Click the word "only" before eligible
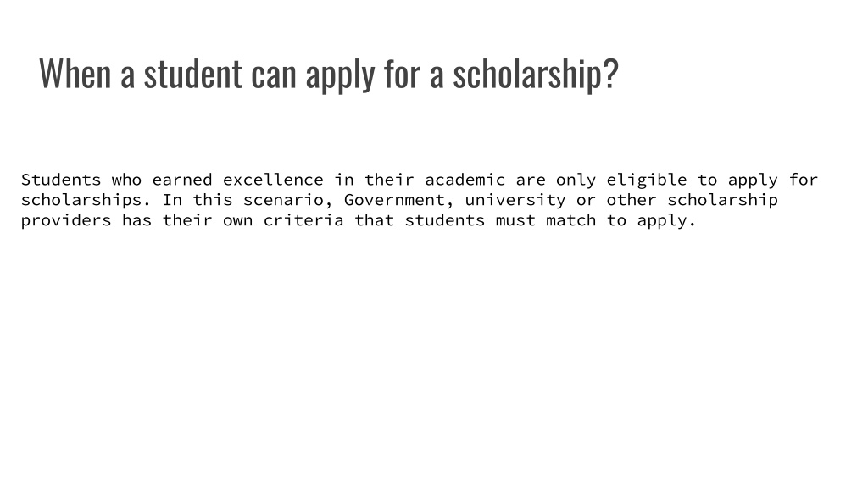 tap(576, 180)
